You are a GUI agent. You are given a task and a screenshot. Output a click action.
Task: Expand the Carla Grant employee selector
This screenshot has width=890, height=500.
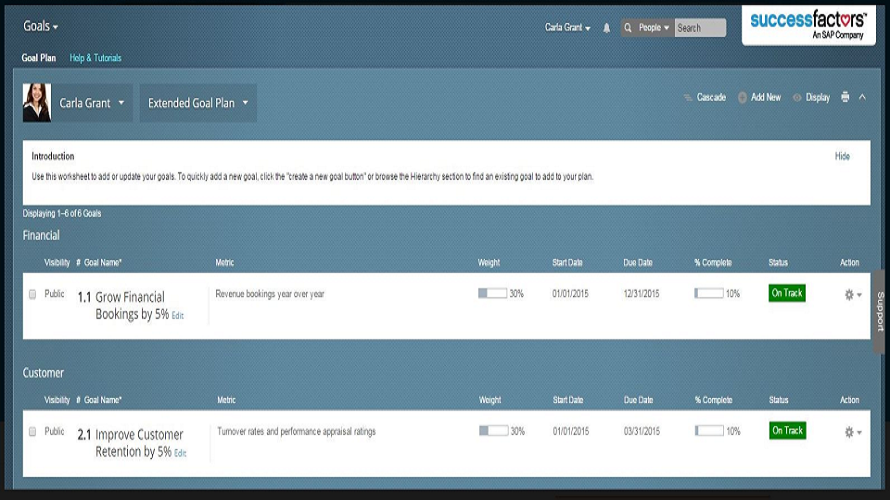tap(92, 103)
